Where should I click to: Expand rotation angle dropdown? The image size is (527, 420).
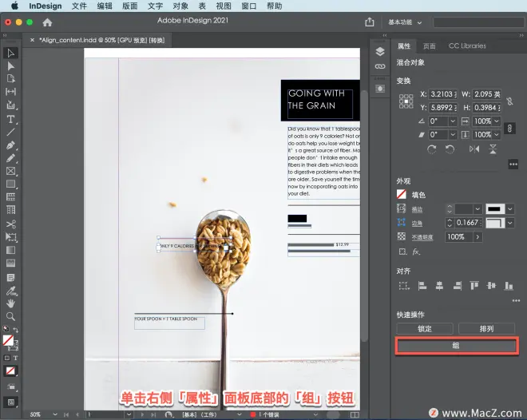click(x=453, y=121)
